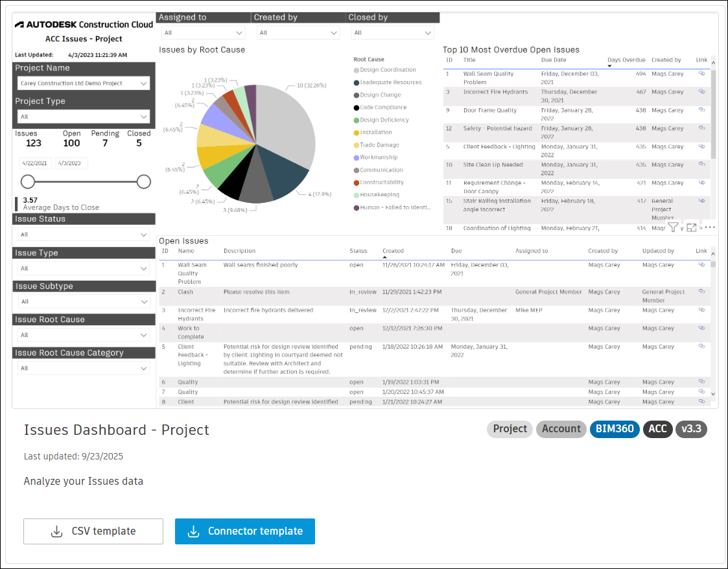728x569 pixels.
Task: Open link icon for Wall Seam Quality overdue issue
Action: tap(701, 73)
